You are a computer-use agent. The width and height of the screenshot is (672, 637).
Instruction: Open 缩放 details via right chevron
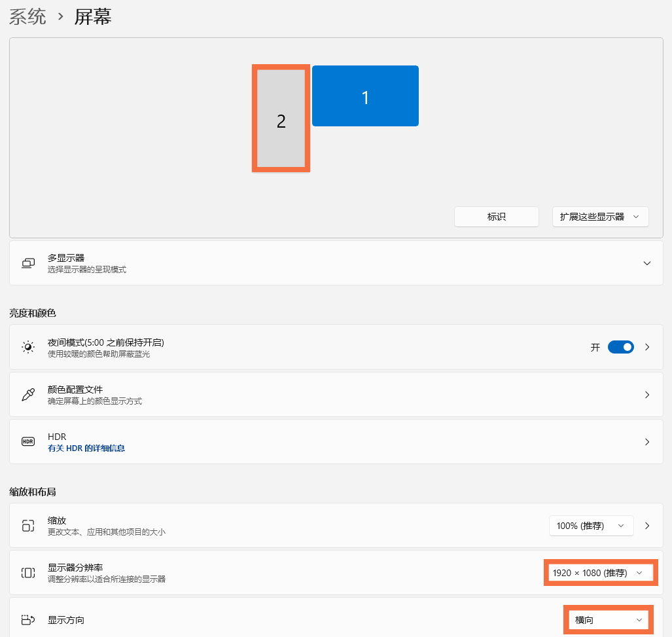(x=647, y=526)
